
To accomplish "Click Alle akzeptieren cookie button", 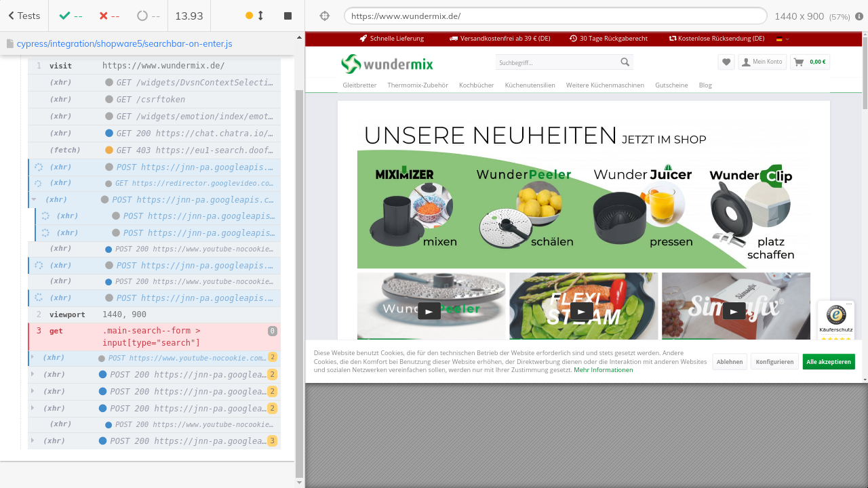I will point(828,362).
